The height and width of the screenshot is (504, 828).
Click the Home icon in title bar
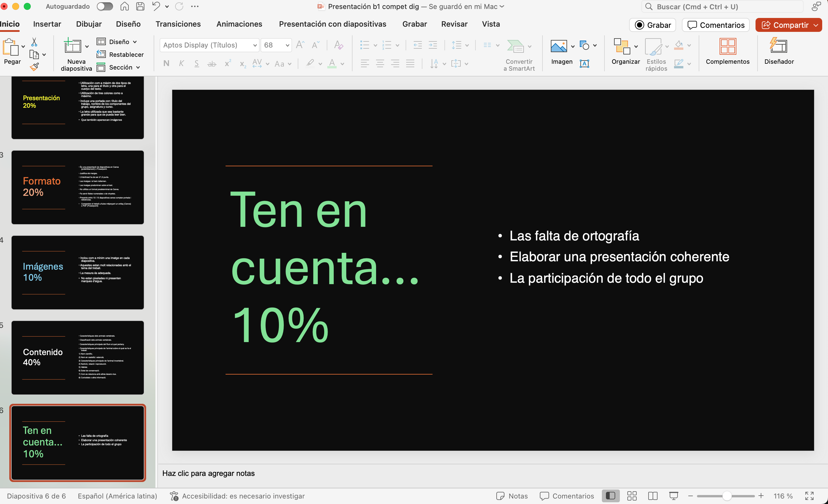(x=125, y=6)
